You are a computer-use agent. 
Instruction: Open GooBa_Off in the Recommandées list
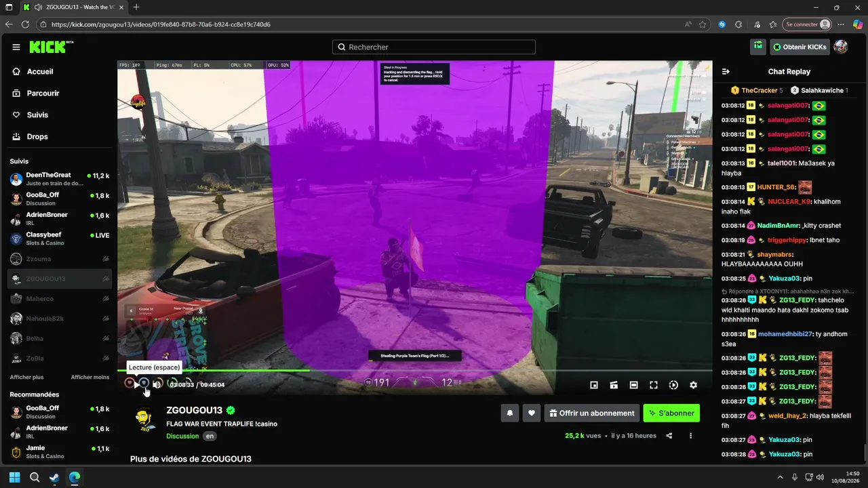(x=60, y=411)
